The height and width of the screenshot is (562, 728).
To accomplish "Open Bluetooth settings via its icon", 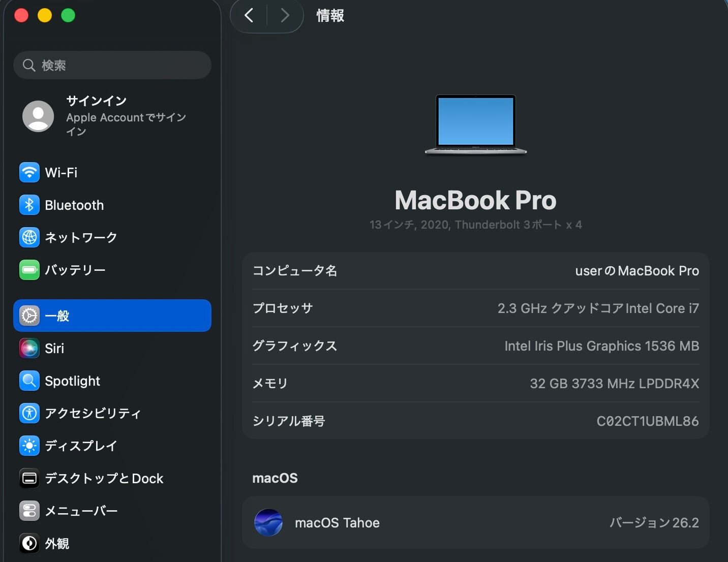I will click(x=29, y=205).
